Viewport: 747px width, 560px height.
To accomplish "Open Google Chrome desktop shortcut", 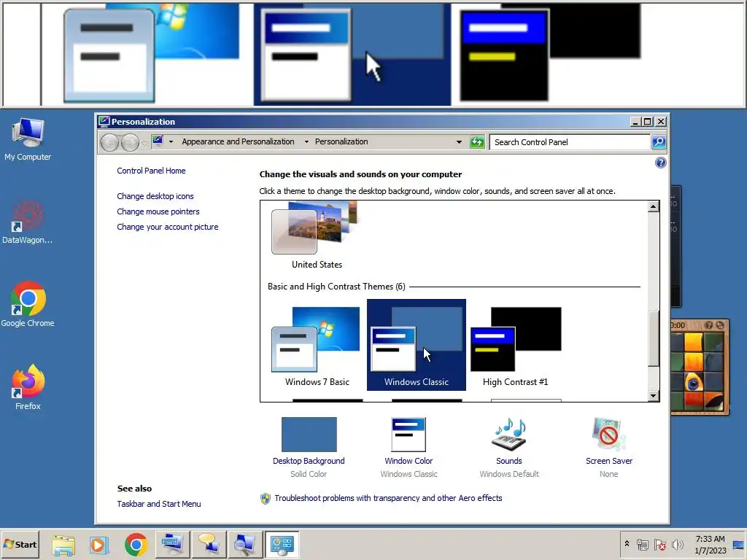I will (x=28, y=305).
